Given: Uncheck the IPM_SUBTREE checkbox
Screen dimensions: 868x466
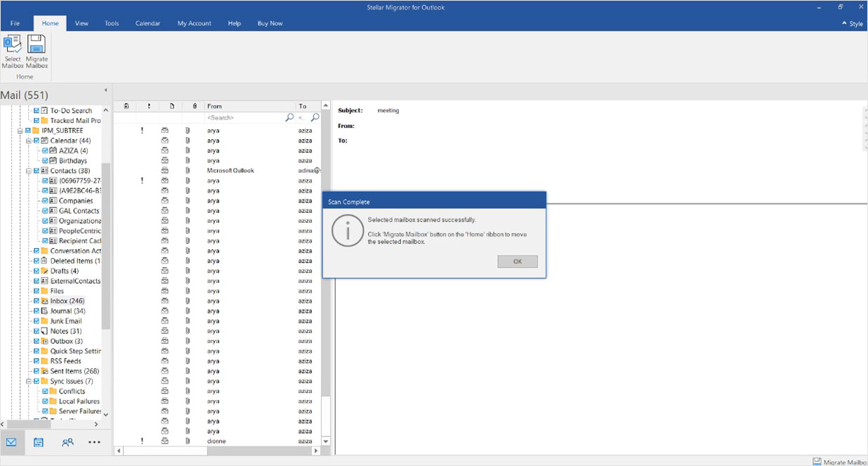Looking at the screenshot, I should (x=28, y=131).
